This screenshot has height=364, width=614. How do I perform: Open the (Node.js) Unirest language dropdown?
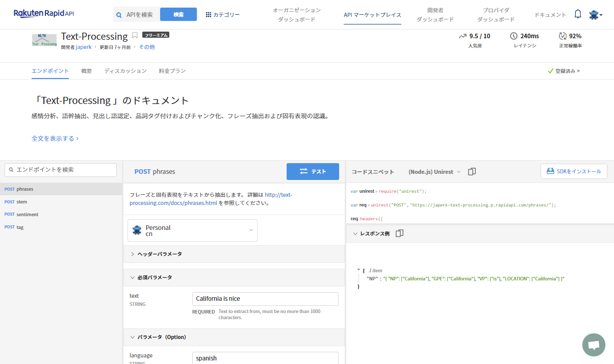point(434,172)
